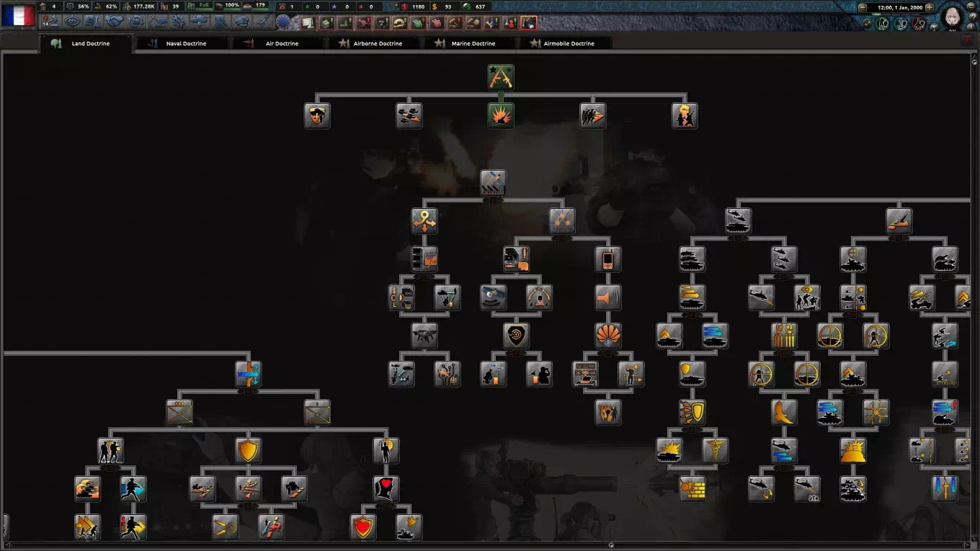The height and width of the screenshot is (551, 980).
Task: Click the rocket icon in the top toolbar
Action: coord(262,22)
